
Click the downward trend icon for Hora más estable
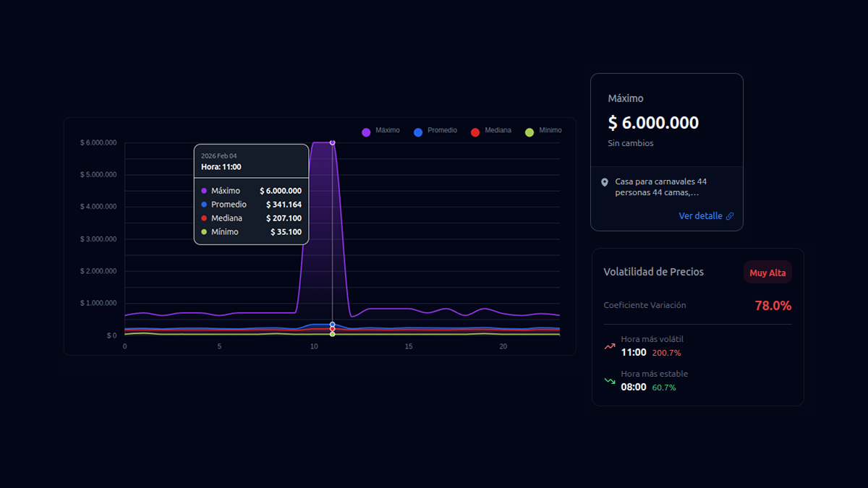[x=610, y=381]
